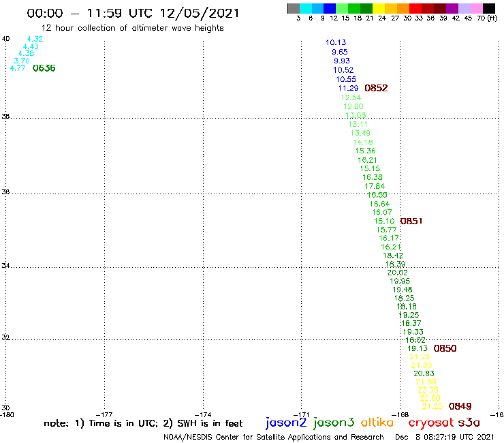504x443 pixels.
Task: Click the lavender swatch in legend
Action: 464,8
